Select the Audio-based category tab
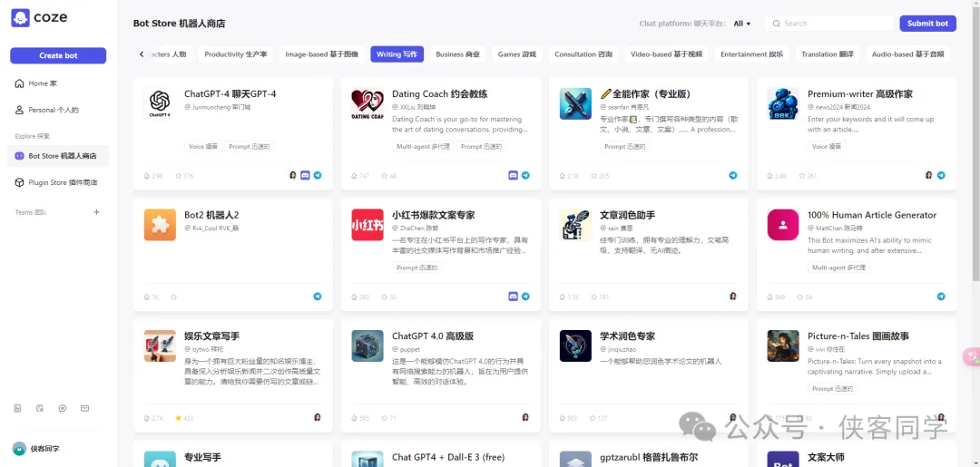Viewport: 980px width, 467px height. (x=907, y=54)
